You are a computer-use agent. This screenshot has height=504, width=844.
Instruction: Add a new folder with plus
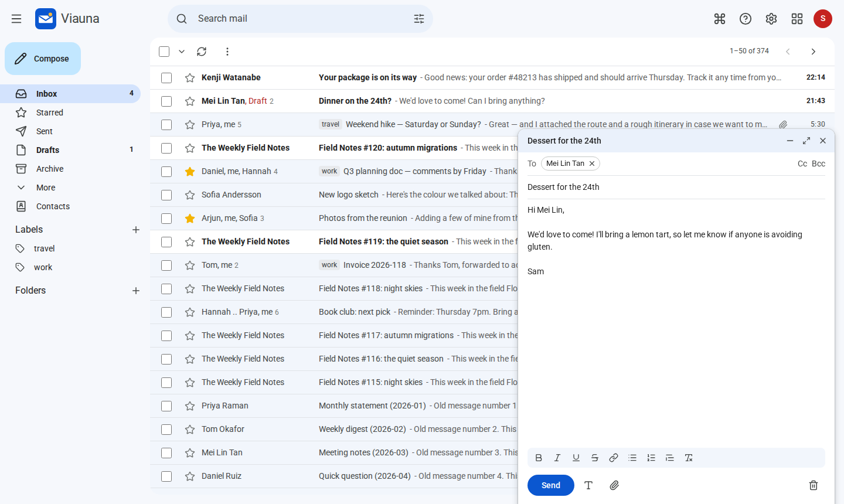[x=136, y=291]
